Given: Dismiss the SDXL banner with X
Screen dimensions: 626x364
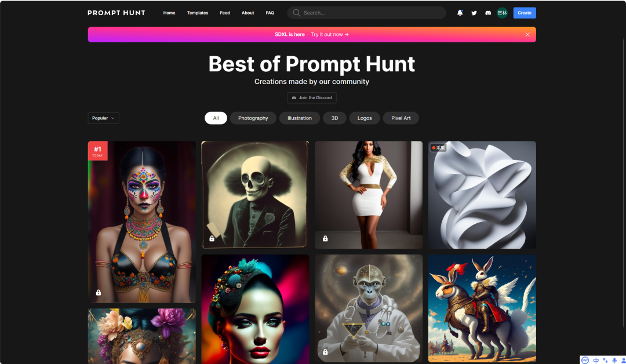Looking at the screenshot, I should click(527, 35).
